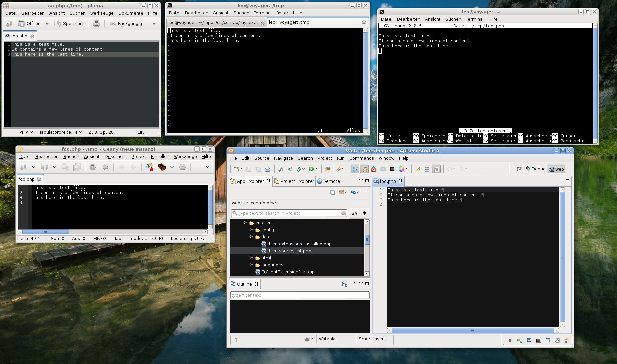Collapse the er_client folder
The height and width of the screenshot is (364, 617).
(245, 223)
